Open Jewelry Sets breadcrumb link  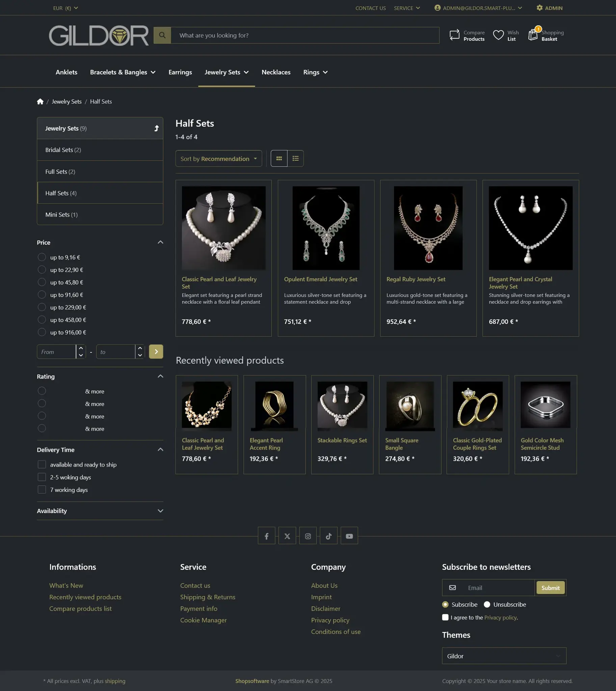[66, 102]
